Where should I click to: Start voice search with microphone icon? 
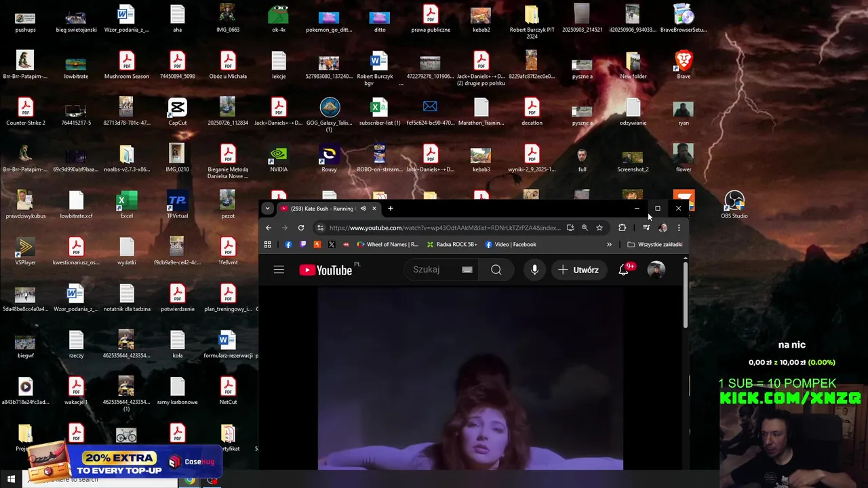534,270
